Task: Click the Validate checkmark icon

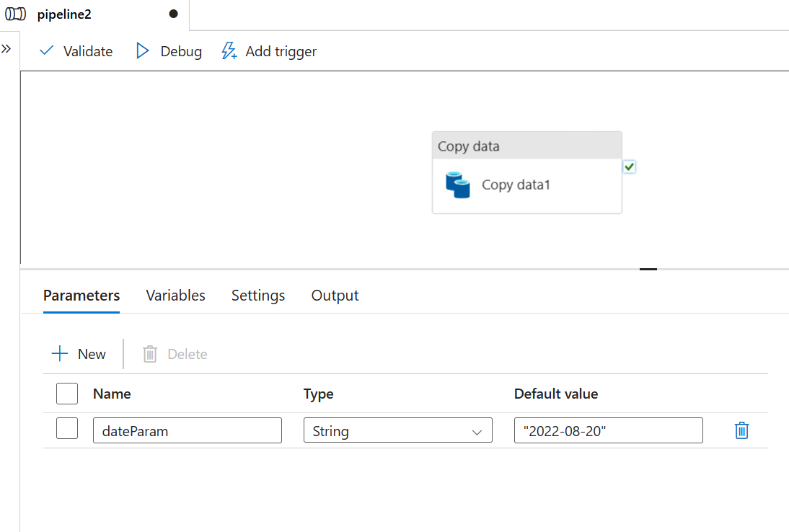Action: click(46, 50)
